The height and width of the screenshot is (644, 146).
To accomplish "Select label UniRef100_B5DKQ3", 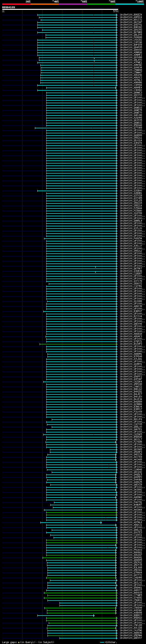I will coord(131,618).
